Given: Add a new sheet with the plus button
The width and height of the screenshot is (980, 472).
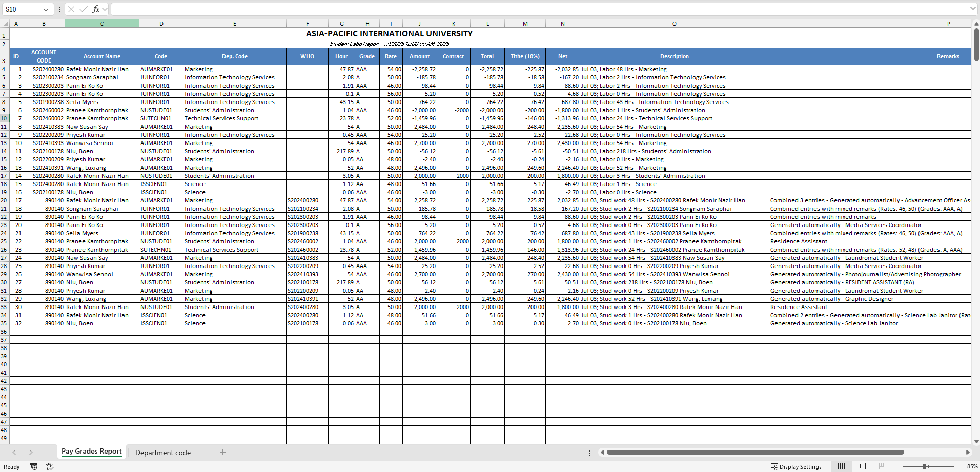Looking at the screenshot, I should [222, 453].
